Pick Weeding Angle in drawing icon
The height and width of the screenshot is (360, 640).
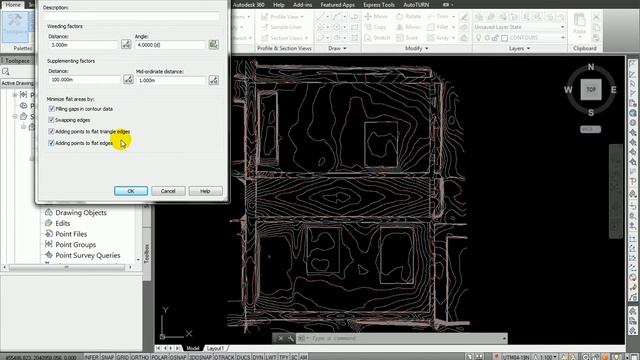213,44
